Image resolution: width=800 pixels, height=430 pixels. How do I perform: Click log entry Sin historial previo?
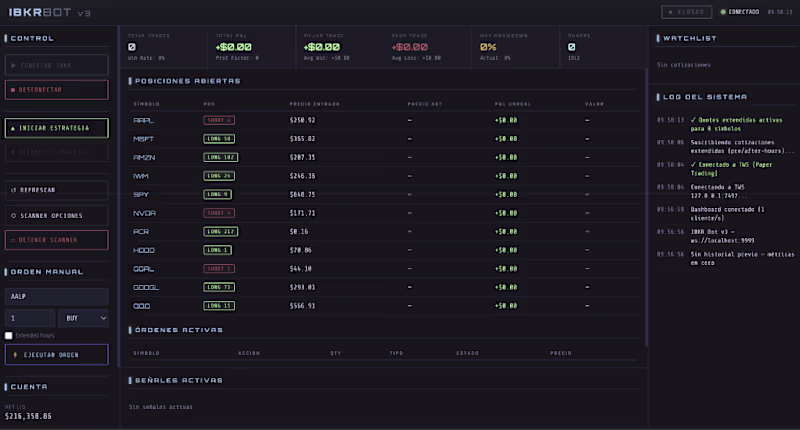pyautogui.click(x=742, y=258)
